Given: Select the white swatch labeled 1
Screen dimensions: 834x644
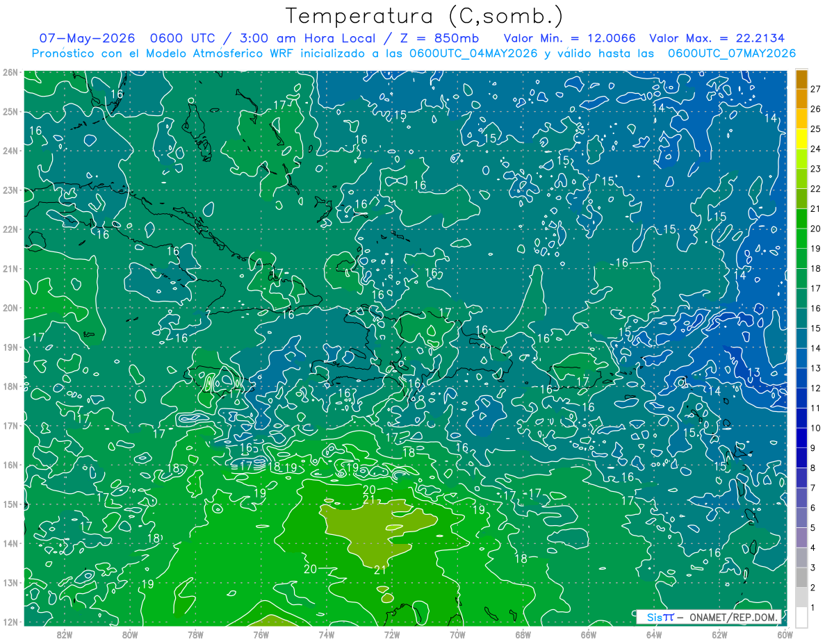Looking at the screenshot, I should pyautogui.click(x=801, y=616).
